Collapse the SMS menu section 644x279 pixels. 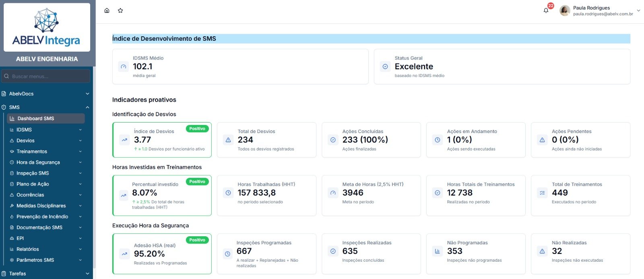(87, 107)
